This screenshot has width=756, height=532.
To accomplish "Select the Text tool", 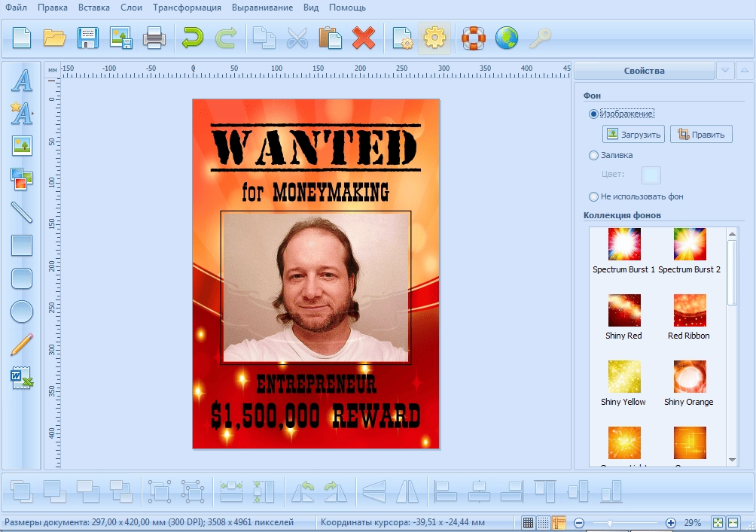I will pos(22,81).
